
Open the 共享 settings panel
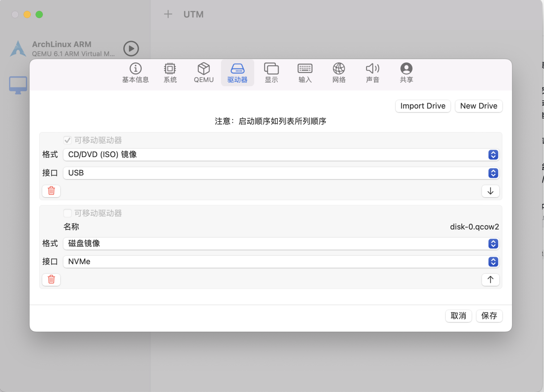[x=406, y=73]
